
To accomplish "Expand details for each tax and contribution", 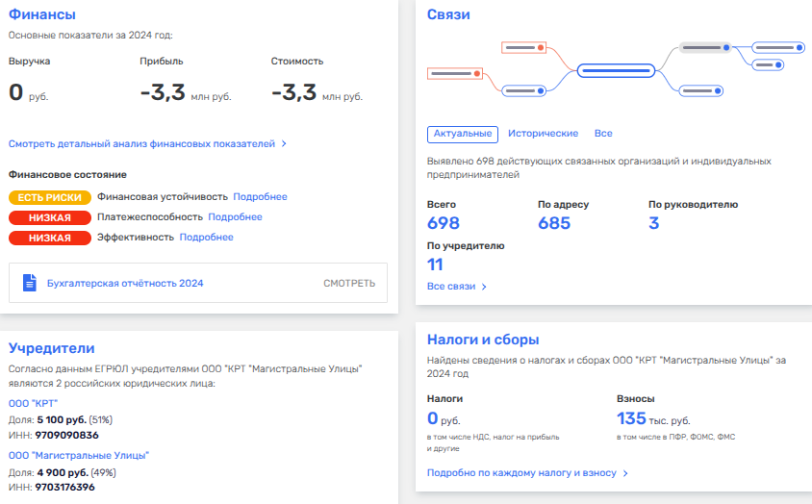I will click(527, 473).
